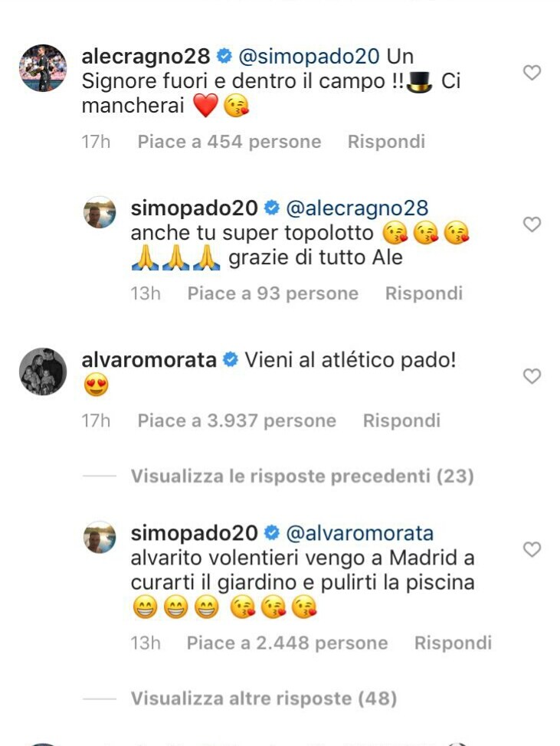Like alecragno28's comment with the heart icon
Image resolution: width=560 pixels, height=746 pixels.
coord(532,73)
